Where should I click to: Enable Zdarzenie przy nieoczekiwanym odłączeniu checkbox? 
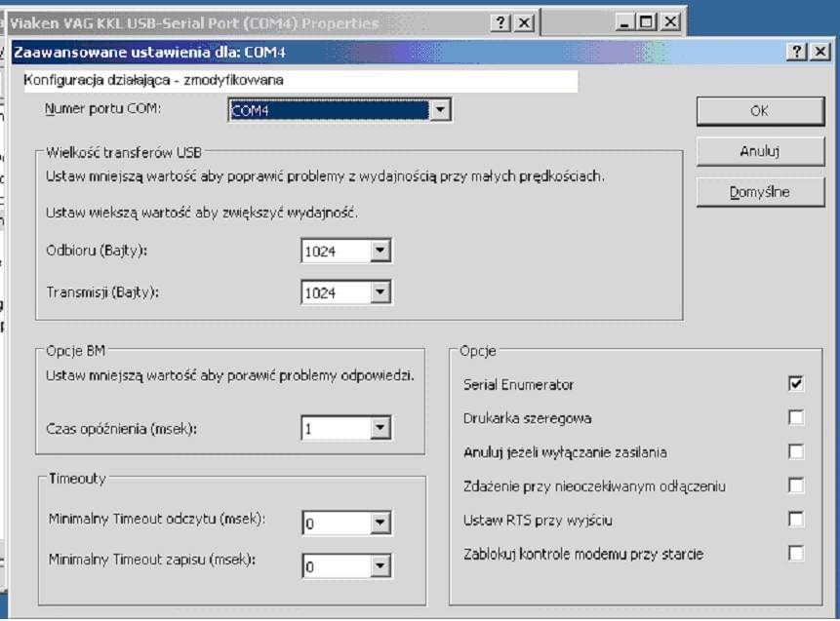pyautogui.click(x=796, y=485)
